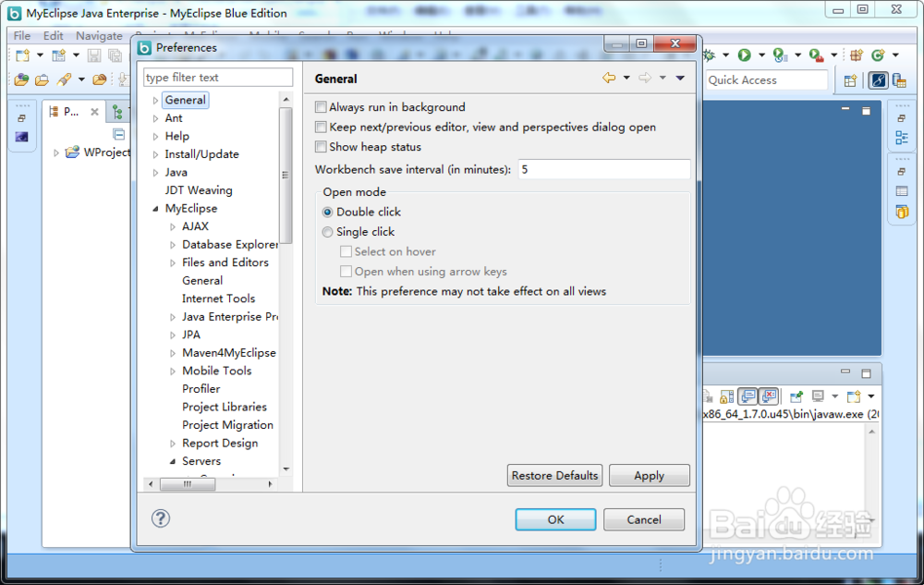Select Project Migration tree item
Screen dimensions: 924x585
click(227, 425)
